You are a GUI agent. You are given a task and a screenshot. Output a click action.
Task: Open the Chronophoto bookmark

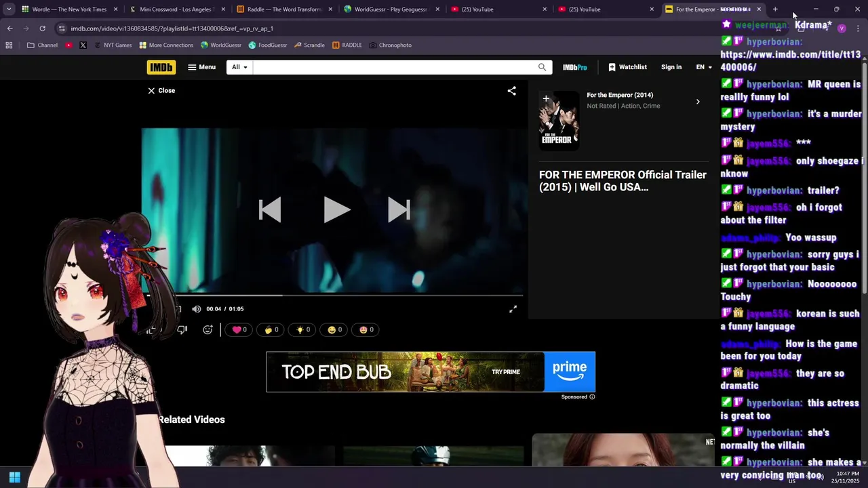point(391,45)
